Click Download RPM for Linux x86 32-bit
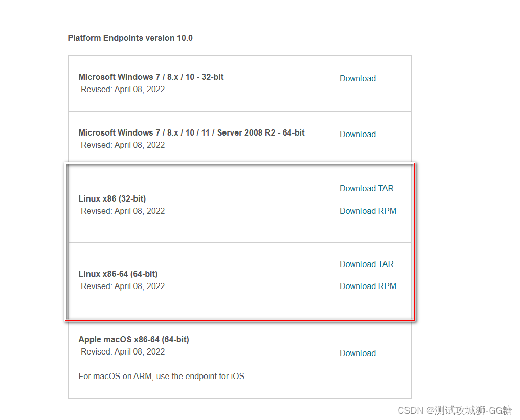 (x=368, y=211)
